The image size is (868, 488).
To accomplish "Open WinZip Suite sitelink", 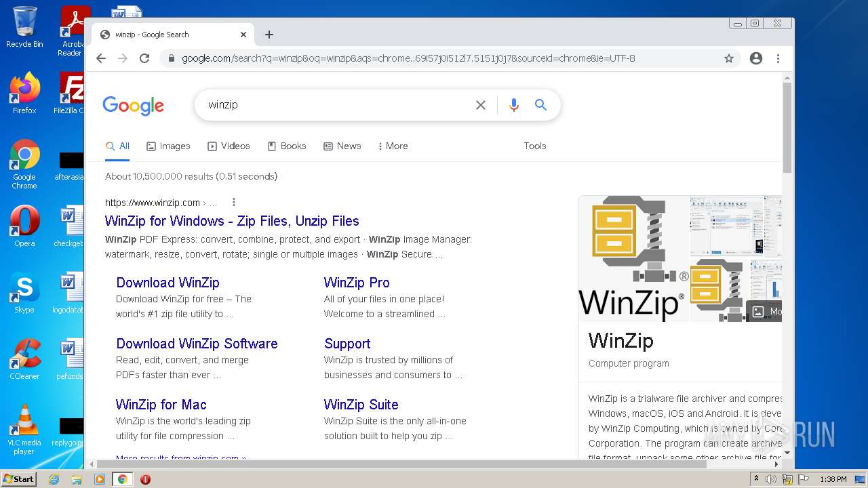I will pos(361,405).
